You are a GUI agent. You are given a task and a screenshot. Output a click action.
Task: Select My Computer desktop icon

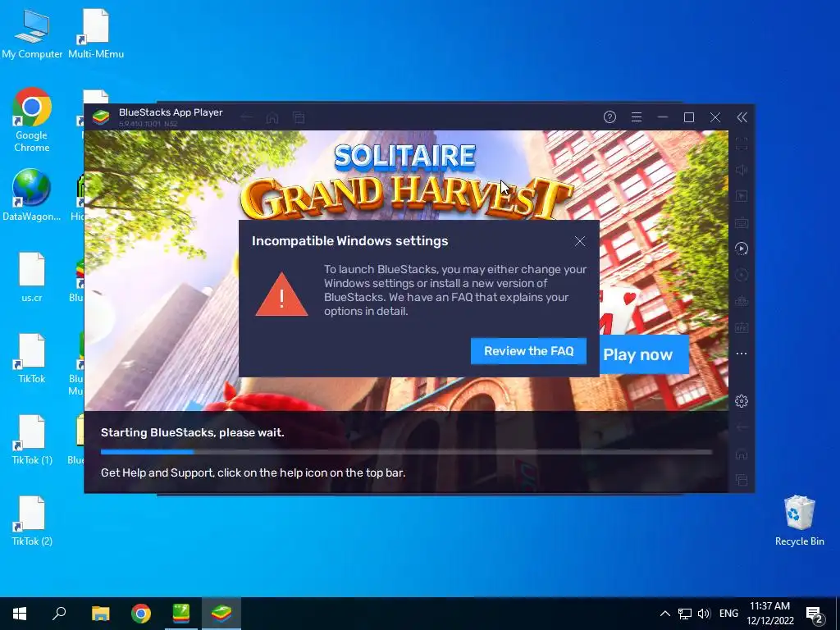[x=32, y=34]
